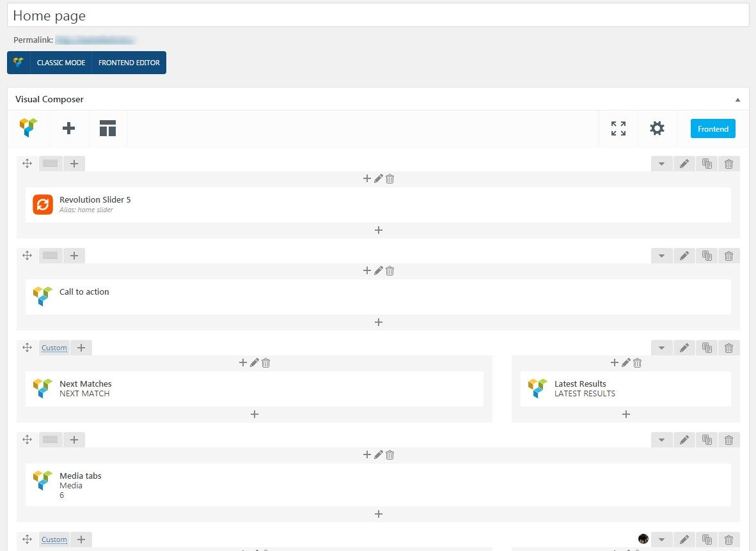Open Visual Composer page settings gear
This screenshot has height=551, width=756.
657,128
